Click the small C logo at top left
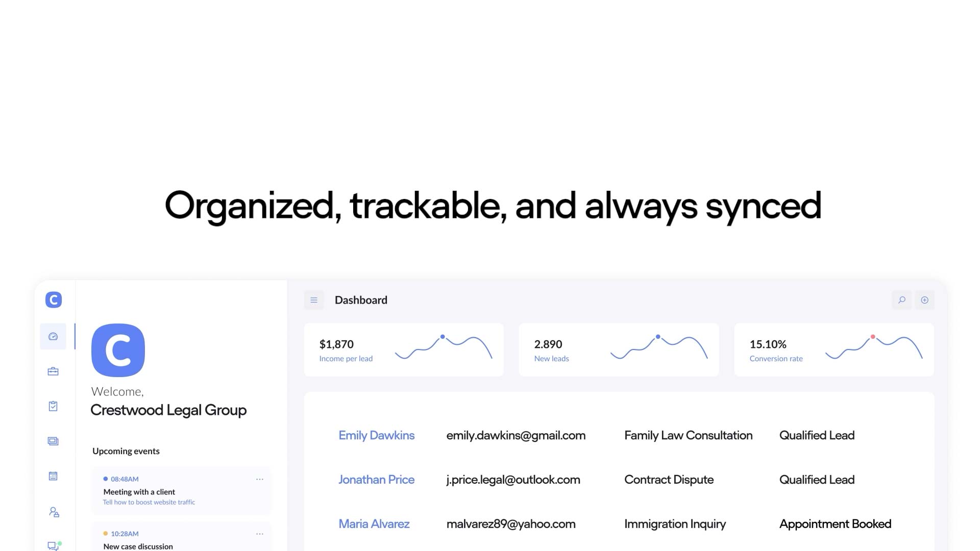This screenshot has height=551, width=980. 54,300
